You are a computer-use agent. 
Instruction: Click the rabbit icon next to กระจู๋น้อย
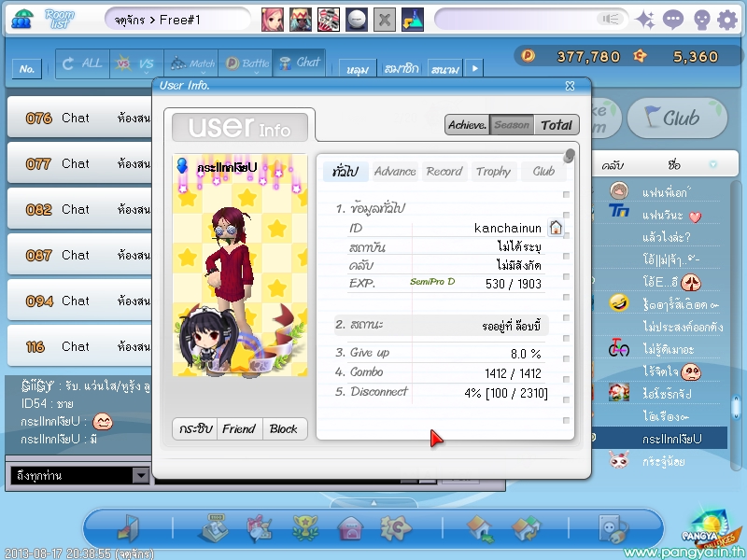point(618,460)
